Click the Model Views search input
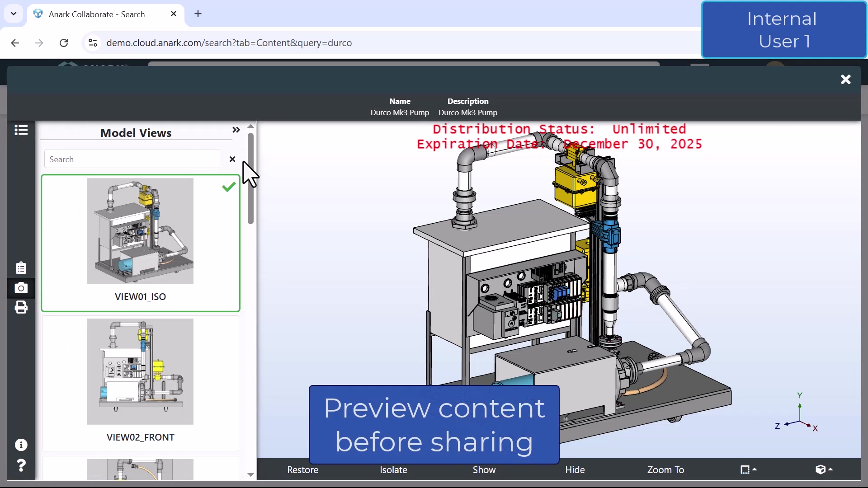The width and height of the screenshot is (868, 488). coord(132,159)
